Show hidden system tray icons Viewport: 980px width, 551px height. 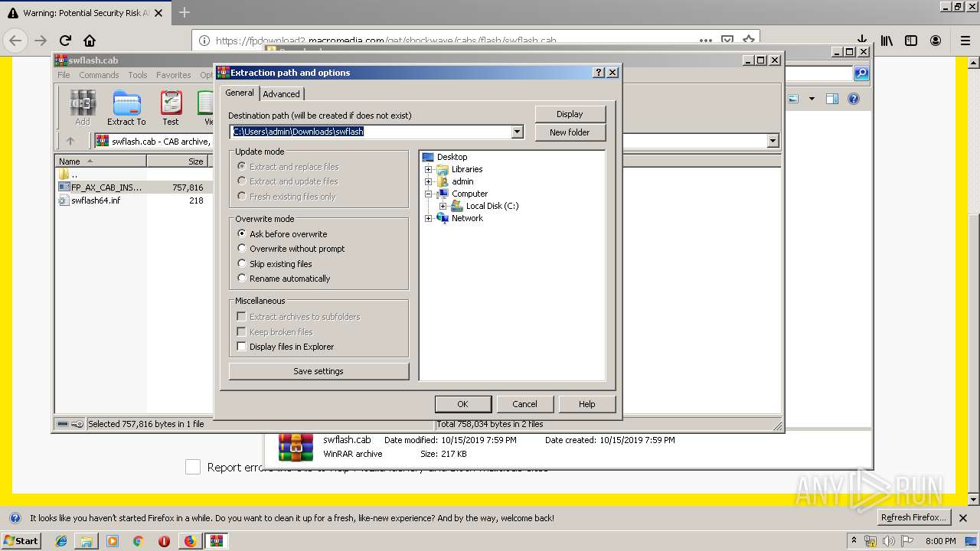854,540
